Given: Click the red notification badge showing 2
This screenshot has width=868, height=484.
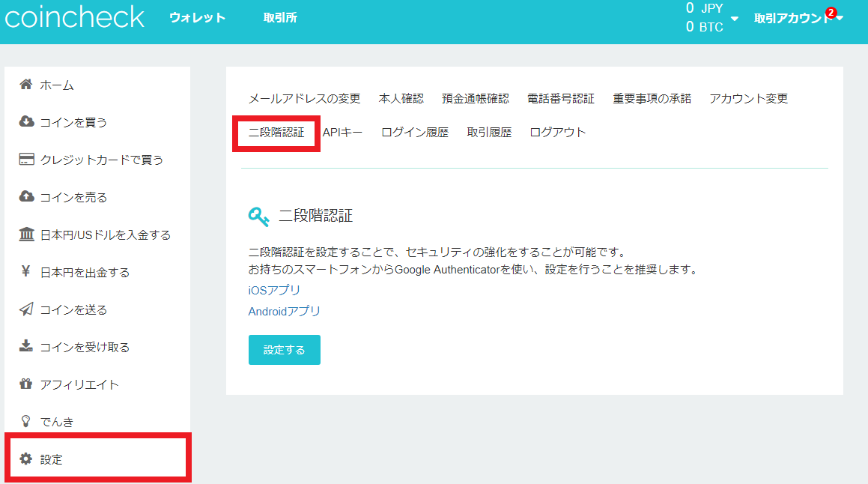Looking at the screenshot, I should point(831,12).
